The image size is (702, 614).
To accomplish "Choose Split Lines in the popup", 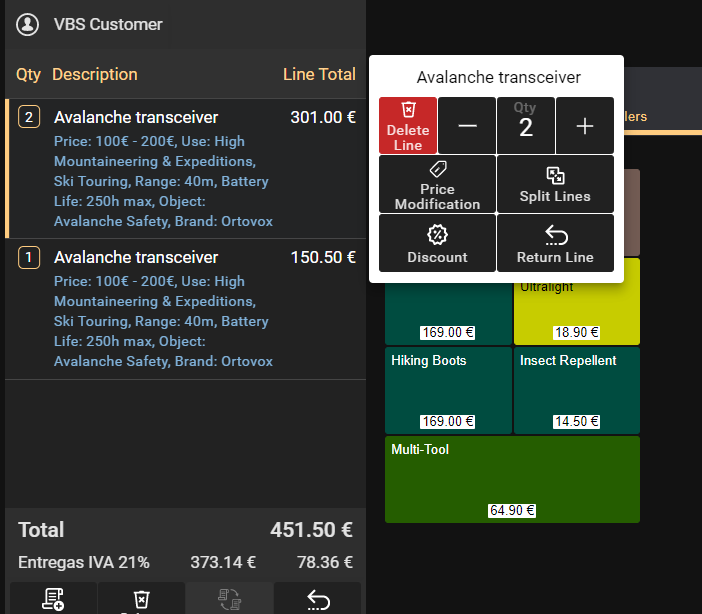I will 555,184.
